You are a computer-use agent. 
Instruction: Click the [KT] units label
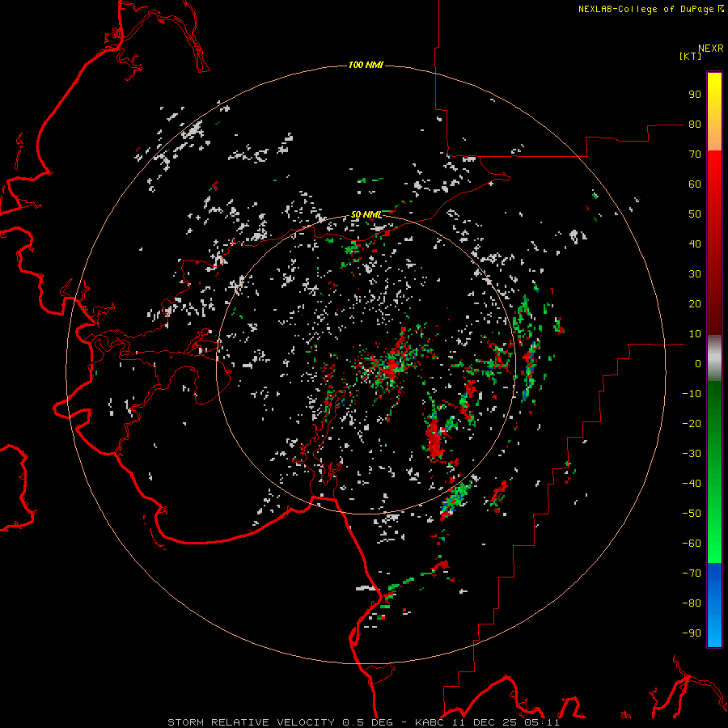[690, 56]
